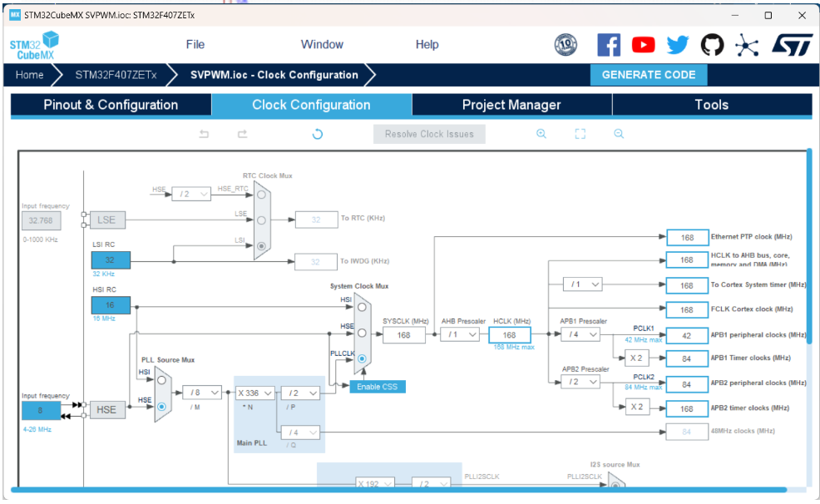
Task: Go to Home breadcrumb
Action: [x=29, y=75]
